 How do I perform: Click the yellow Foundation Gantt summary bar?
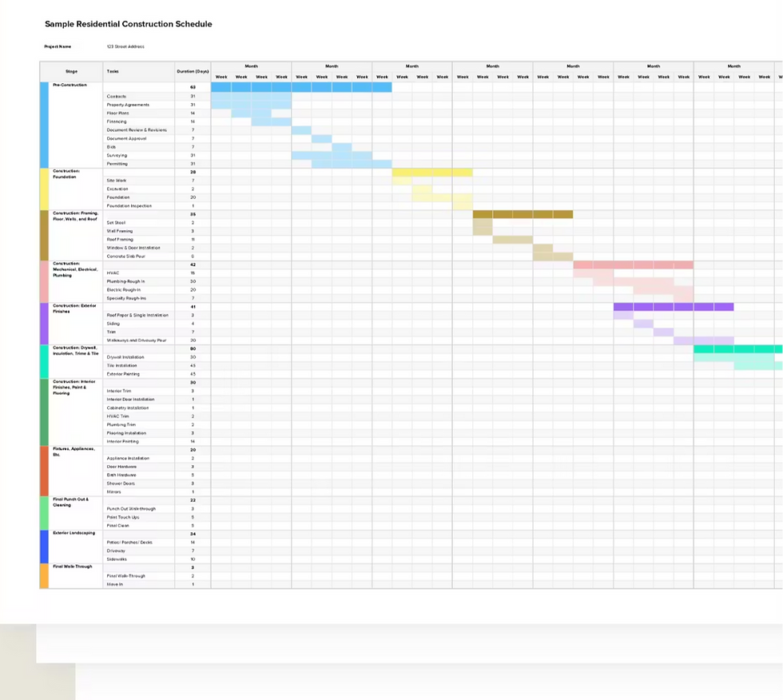pos(432,173)
